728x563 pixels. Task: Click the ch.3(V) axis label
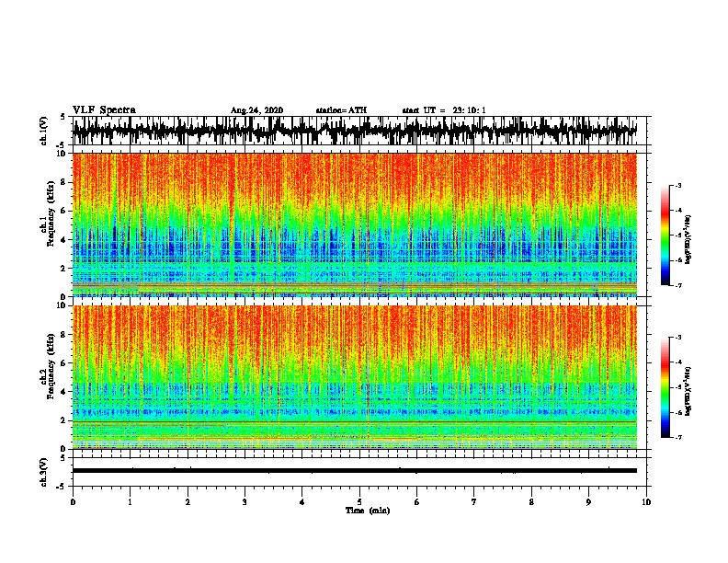(x=44, y=472)
